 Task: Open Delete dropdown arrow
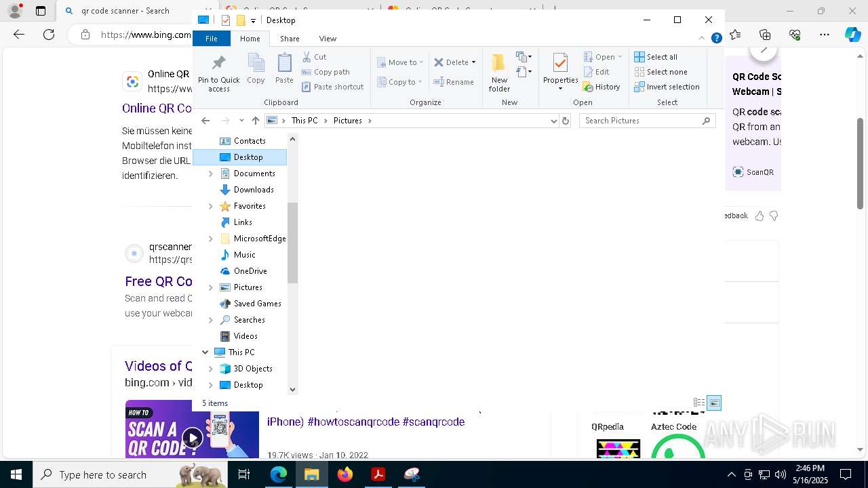tap(473, 62)
